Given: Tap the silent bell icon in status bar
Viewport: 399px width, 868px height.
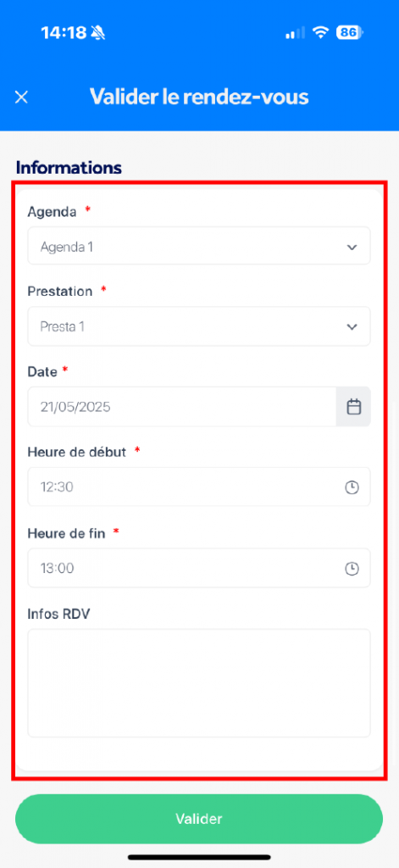Looking at the screenshot, I should tap(98, 33).
